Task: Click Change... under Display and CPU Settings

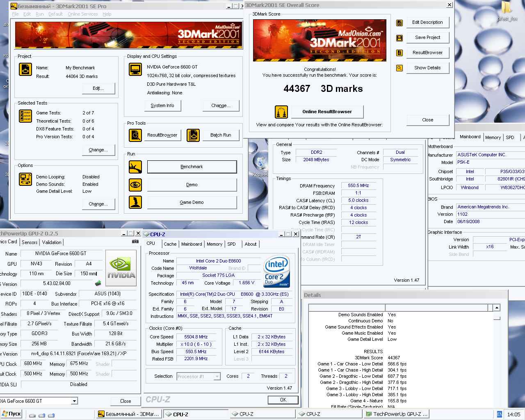Action: (x=221, y=106)
